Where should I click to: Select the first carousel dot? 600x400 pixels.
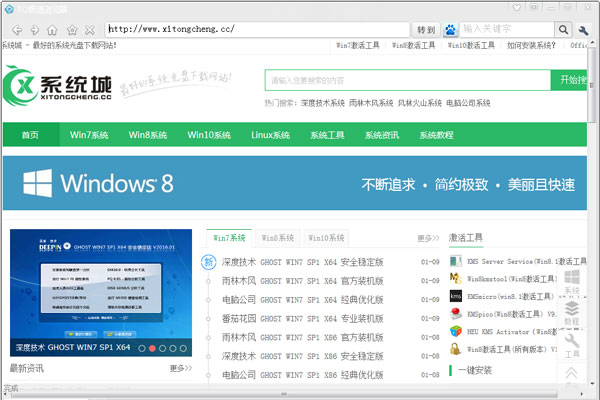pyautogui.click(x=142, y=348)
